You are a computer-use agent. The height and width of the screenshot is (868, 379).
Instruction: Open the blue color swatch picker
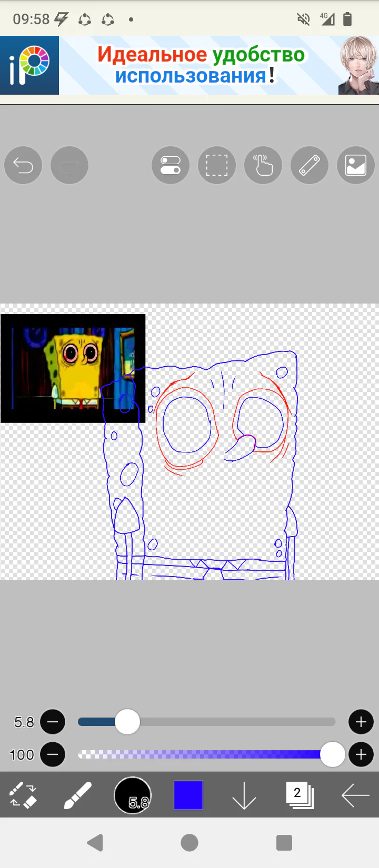pos(188,795)
